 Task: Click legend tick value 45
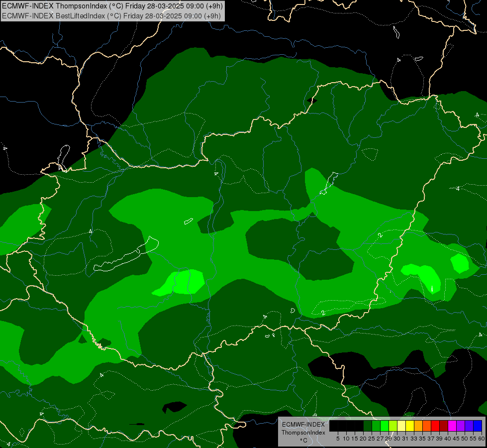click(456, 439)
